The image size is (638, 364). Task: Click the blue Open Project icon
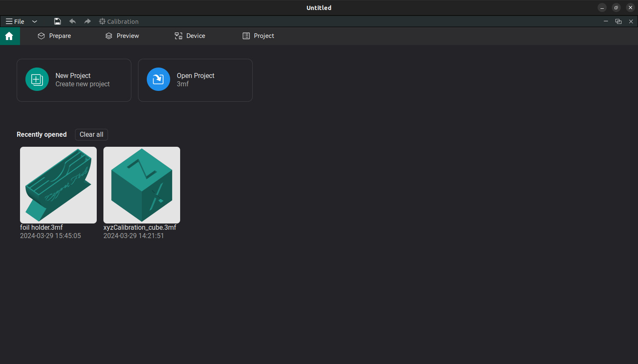coord(158,79)
